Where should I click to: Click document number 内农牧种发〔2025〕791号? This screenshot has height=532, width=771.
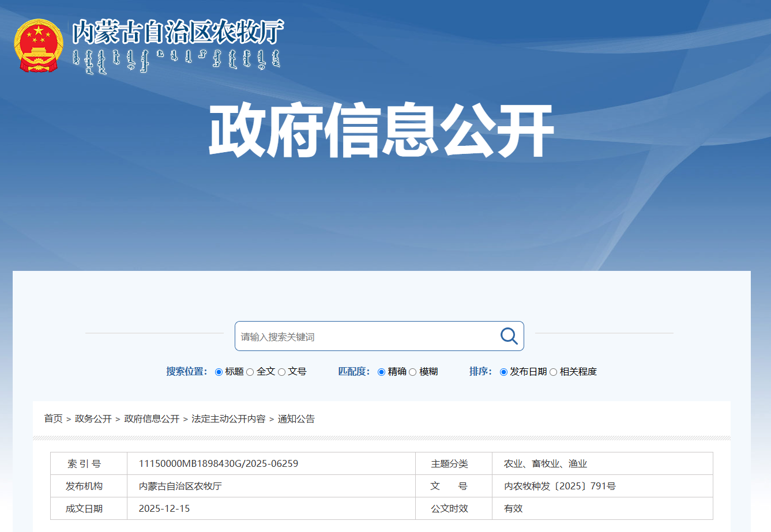pyautogui.click(x=559, y=486)
